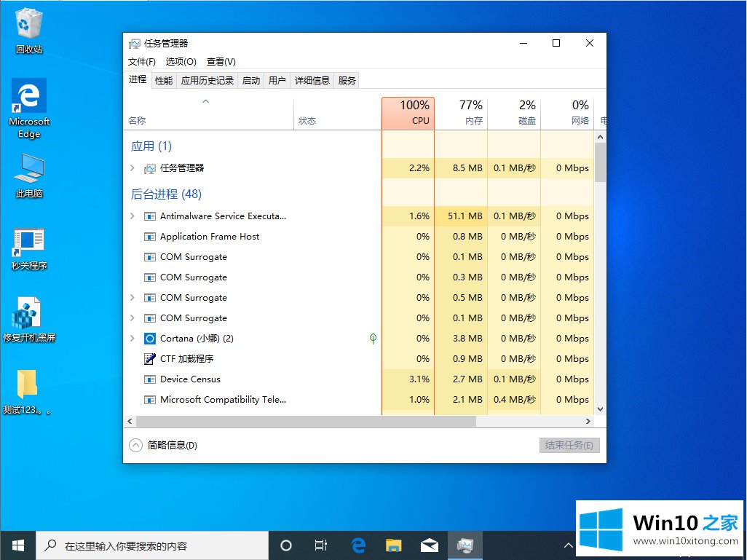Select the Application Frame Host row
This screenshot has width=747, height=560.
(x=359, y=237)
